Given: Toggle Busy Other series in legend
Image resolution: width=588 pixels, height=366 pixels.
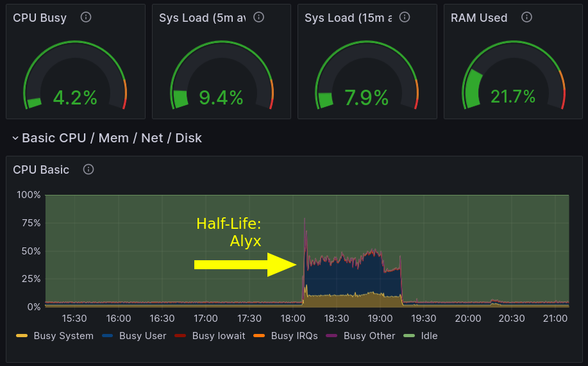Looking at the screenshot, I should click(369, 335).
